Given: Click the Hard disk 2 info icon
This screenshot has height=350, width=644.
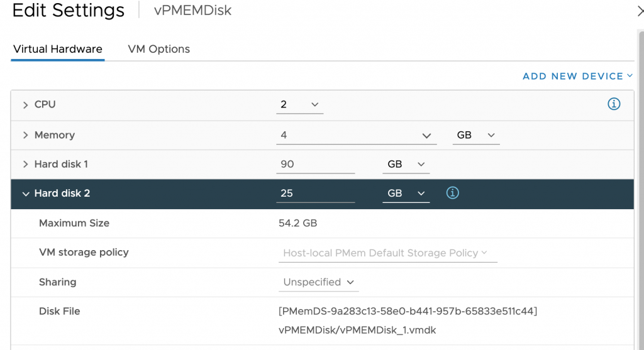Looking at the screenshot, I should tap(452, 193).
